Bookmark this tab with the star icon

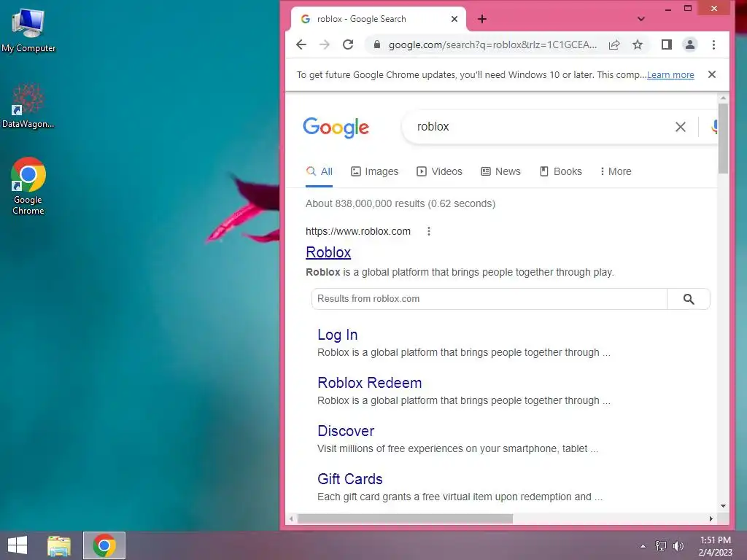point(638,44)
